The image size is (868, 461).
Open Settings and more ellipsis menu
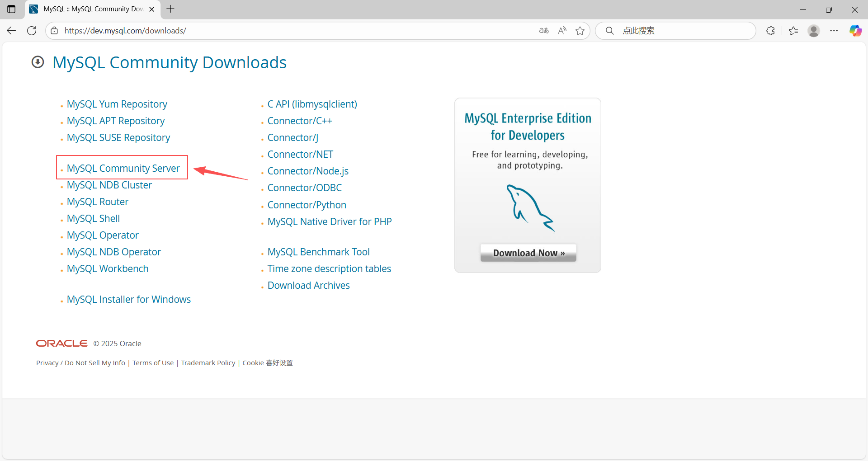click(834, 31)
